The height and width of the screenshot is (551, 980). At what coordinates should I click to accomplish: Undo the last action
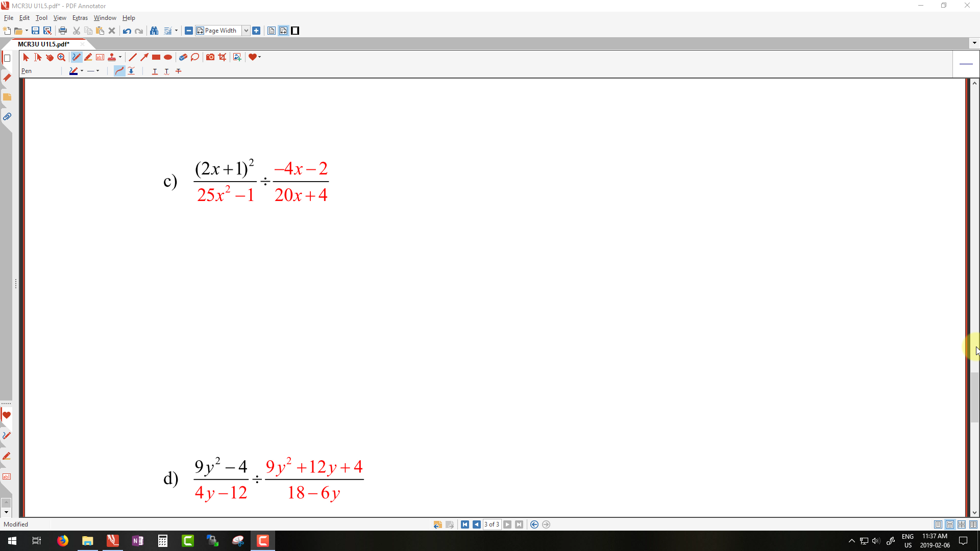click(x=127, y=31)
